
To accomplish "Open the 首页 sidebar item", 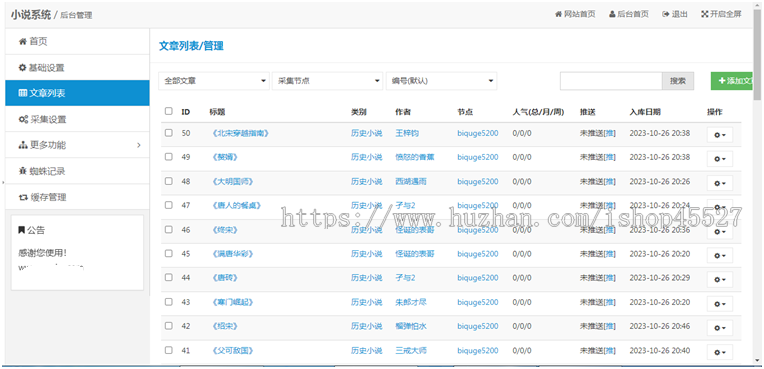I will [x=77, y=41].
